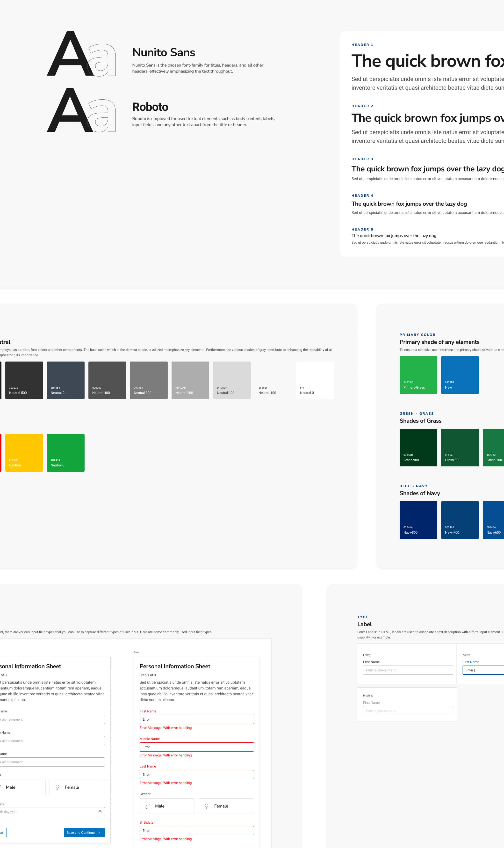Click the HEADER 5 label
The height and width of the screenshot is (848, 504).
[362, 229]
